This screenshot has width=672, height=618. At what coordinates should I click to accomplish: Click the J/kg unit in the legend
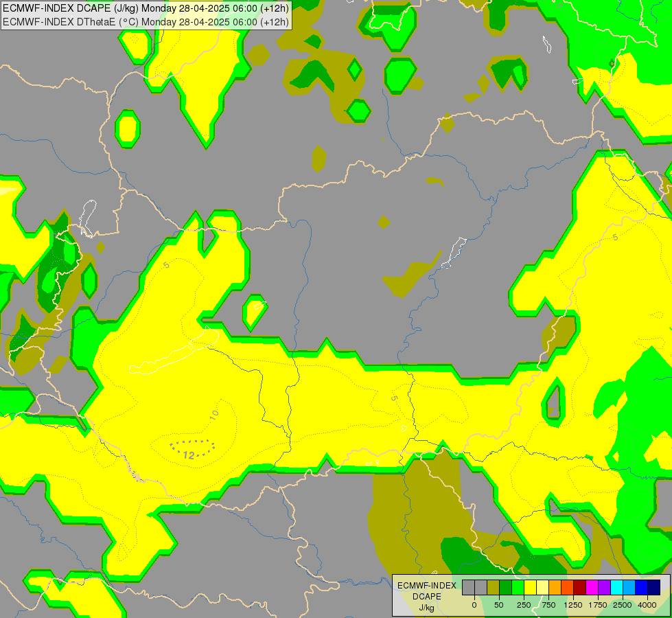click(x=427, y=608)
